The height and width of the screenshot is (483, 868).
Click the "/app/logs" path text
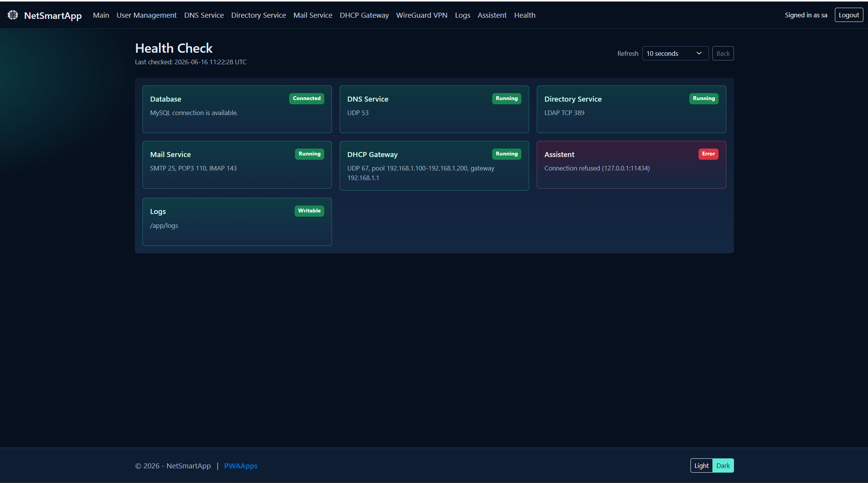coord(164,226)
